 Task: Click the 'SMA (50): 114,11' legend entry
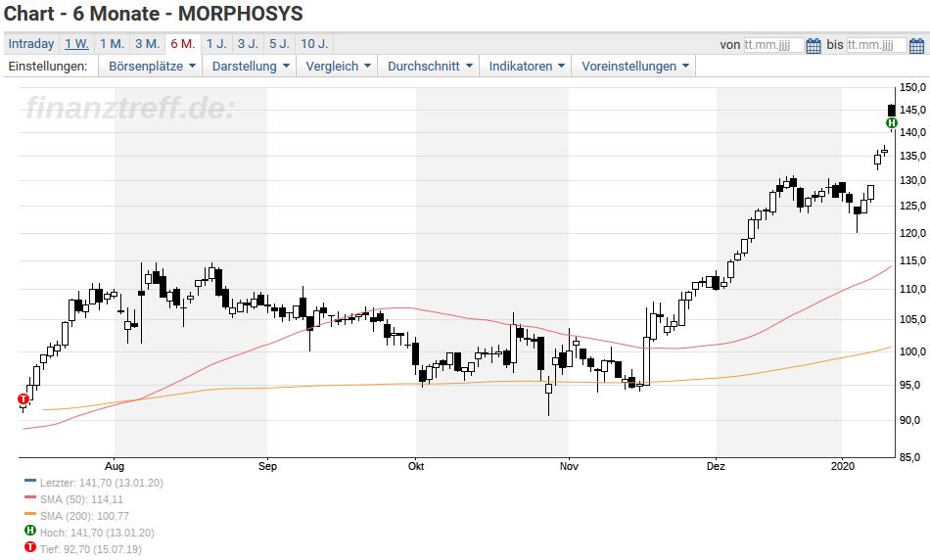click(82, 499)
